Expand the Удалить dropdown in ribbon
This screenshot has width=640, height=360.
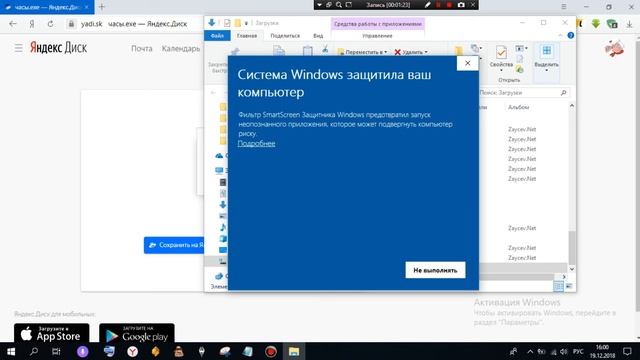click(x=411, y=52)
